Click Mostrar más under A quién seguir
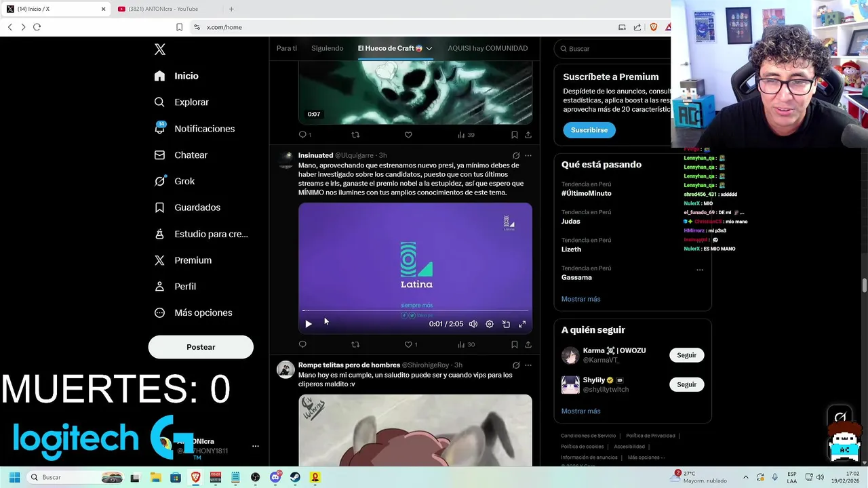The height and width of the screenshot is (488, 868). (580, 411)
